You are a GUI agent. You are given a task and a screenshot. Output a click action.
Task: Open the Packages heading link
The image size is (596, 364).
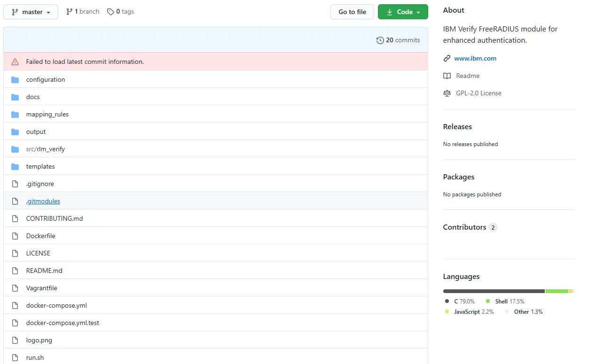[459, 177]
